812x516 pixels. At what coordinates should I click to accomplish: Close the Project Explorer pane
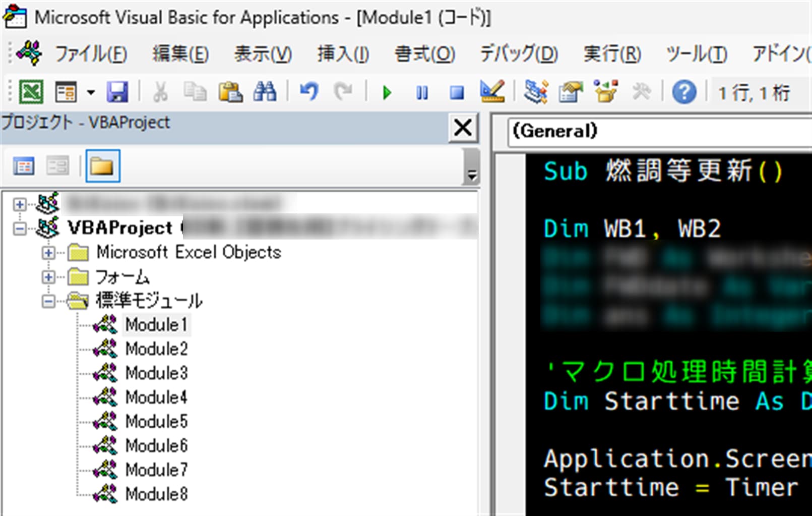tap(462, 128)
